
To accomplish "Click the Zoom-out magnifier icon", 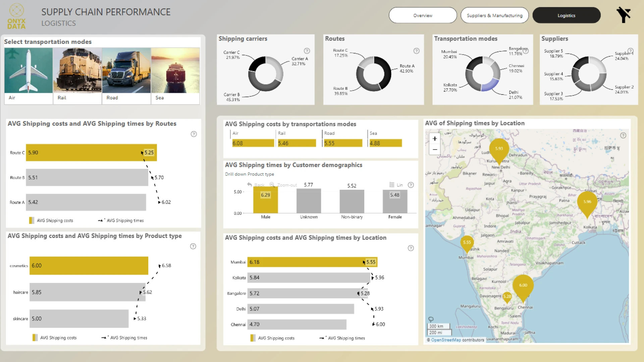I will click(x=272, y=185).
